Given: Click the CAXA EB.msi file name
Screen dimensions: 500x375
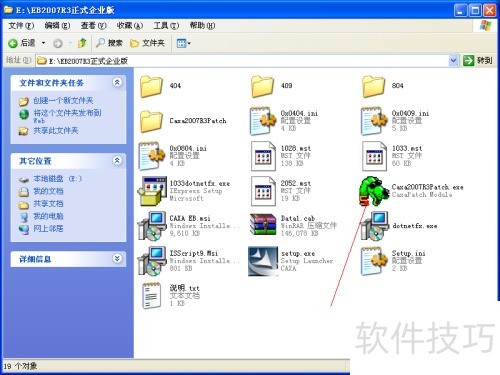Looking at the screenshot, I should click(x=190, y=218).
